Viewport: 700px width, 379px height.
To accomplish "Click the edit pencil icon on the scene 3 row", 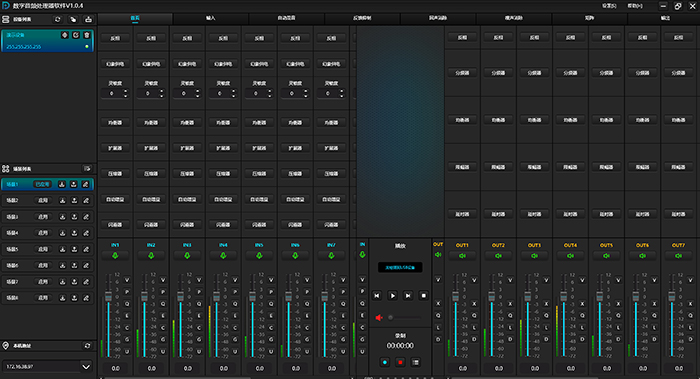I will [86, 217].
